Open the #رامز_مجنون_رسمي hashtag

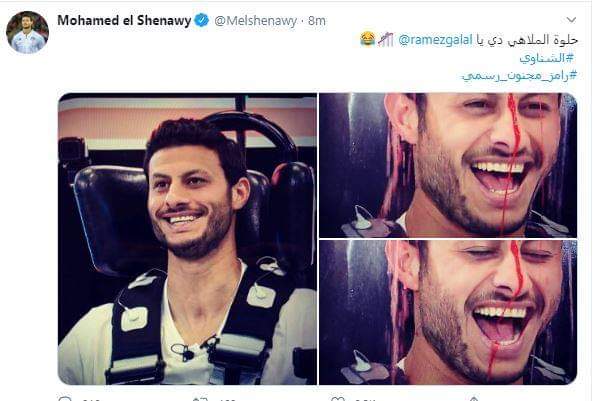(x=519, y=75)
